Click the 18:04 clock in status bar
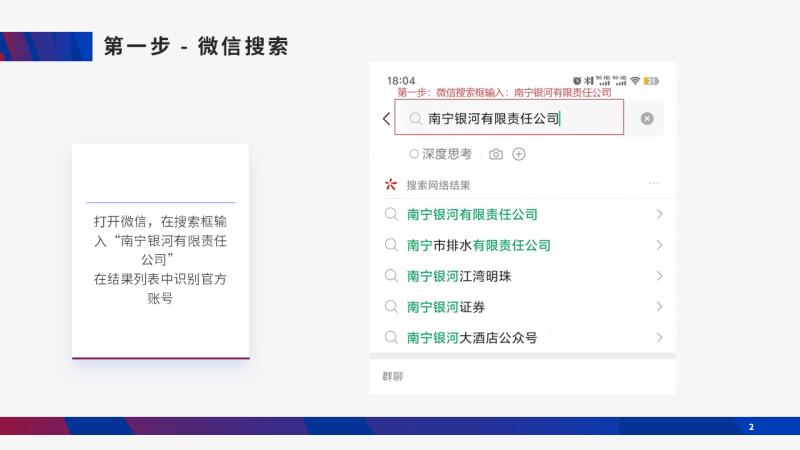 [401, 81]
